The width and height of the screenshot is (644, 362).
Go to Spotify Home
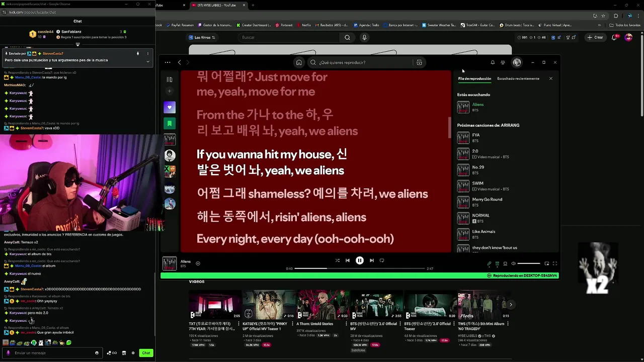[299, 62]
